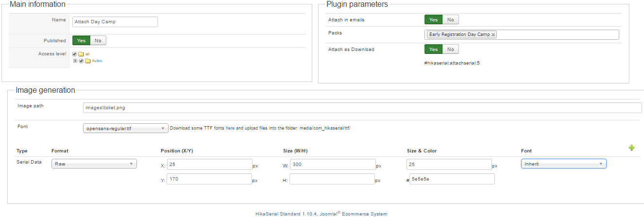Click the empty height H field
The image size is (644, 217).
[x=332, y=179]
